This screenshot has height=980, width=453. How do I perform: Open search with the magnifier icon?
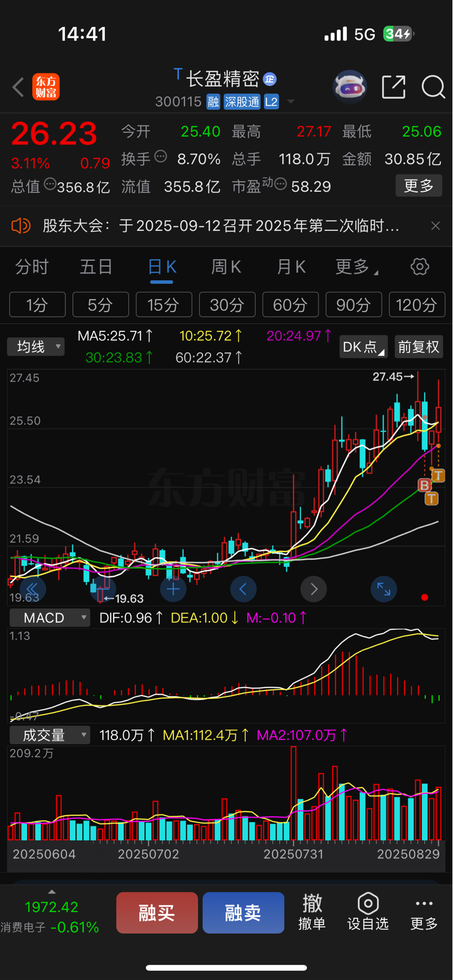433,87
